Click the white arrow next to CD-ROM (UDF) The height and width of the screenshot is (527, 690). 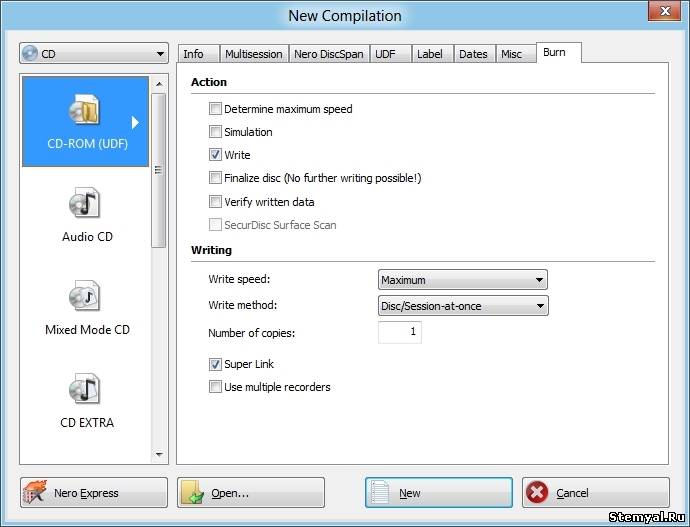[x=136, y=122]
